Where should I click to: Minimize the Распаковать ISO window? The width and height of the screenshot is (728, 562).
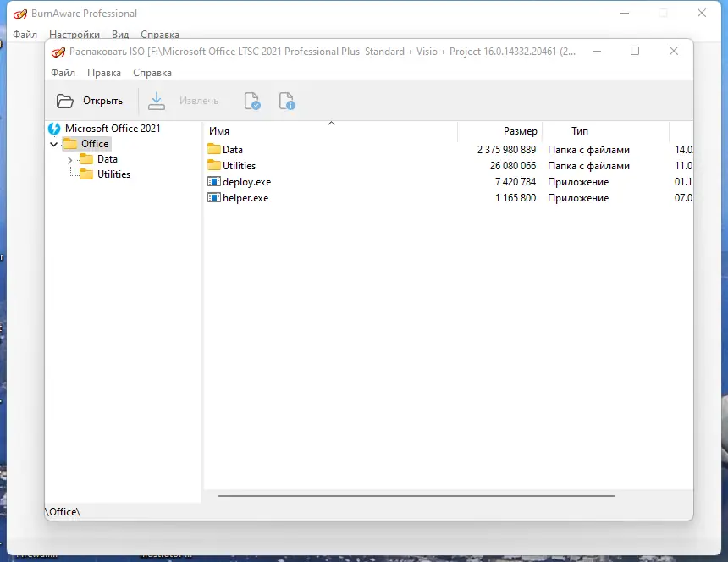(x=597, y=51)
